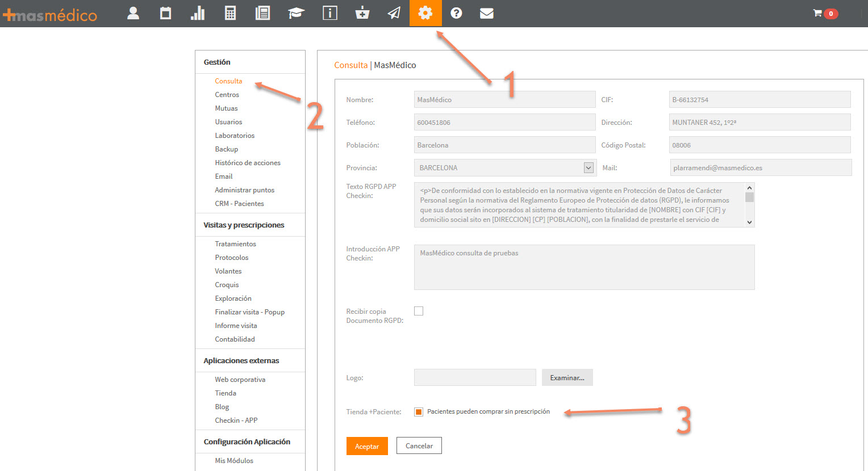Click the CIF input field
The height and width of the screenshot is (471, 868).
click(x=760, y=99)
